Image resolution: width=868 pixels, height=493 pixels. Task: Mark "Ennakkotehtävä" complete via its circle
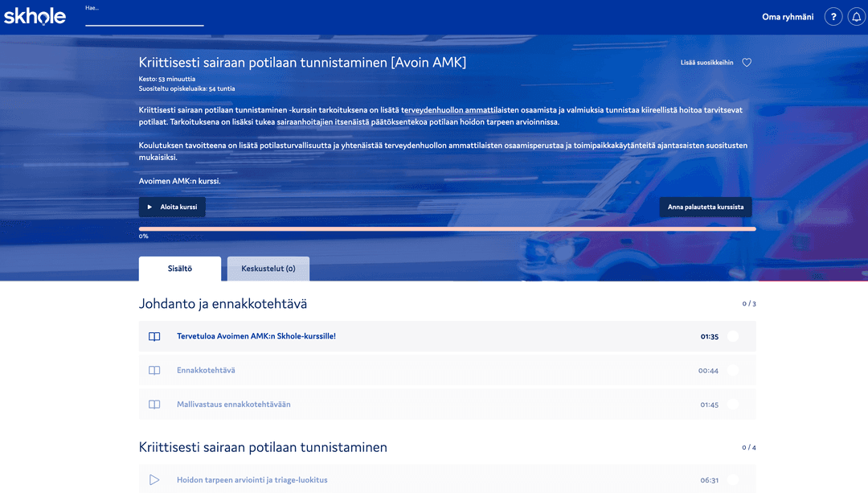pyautogui.click(x=732, y=370)
